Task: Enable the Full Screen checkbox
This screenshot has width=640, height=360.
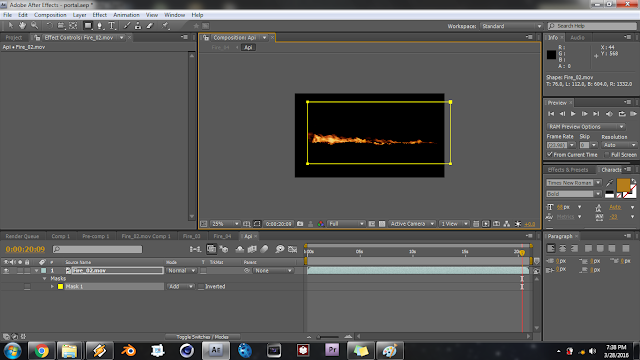Action: pos(607,155)
